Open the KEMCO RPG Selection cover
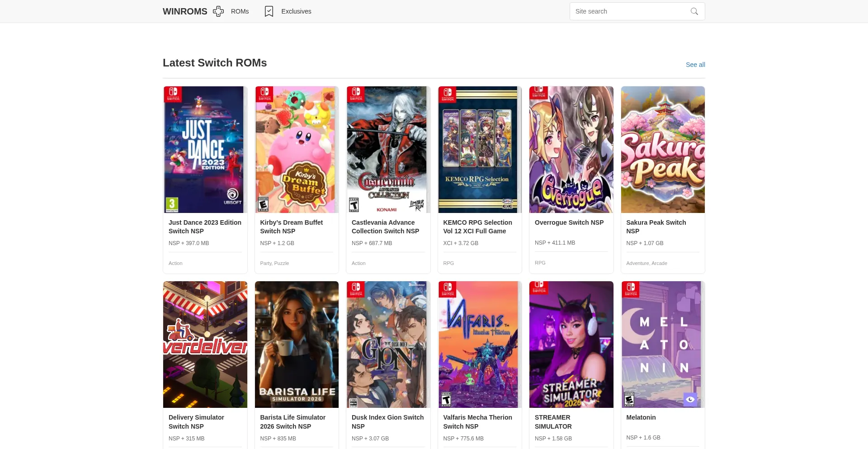Screen dimensions: 868x449 click(480, 150)
